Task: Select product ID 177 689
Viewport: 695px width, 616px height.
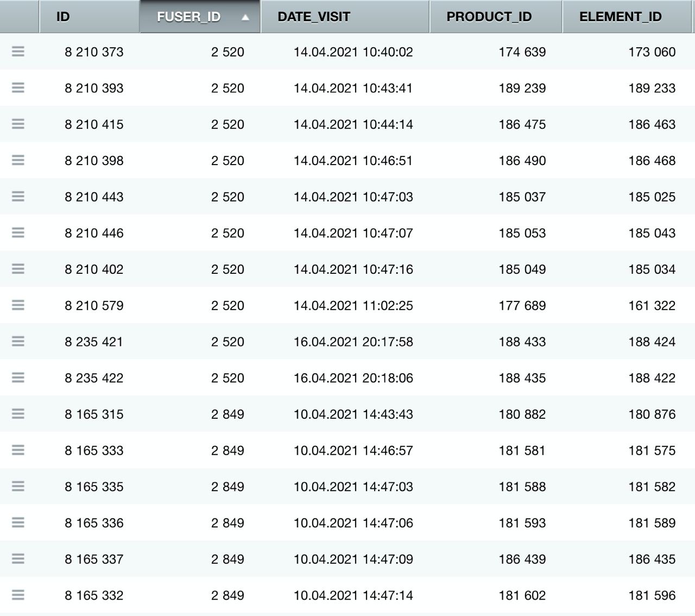Action: 522,305
